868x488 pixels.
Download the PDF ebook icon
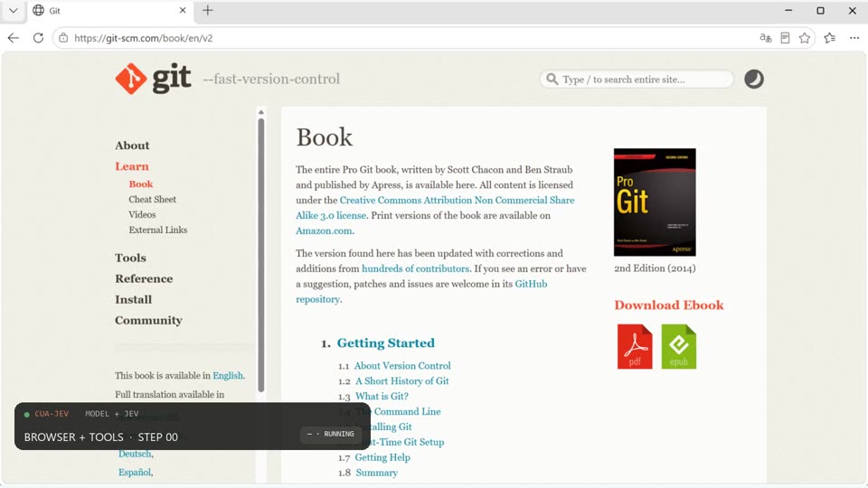pos(635,346)
